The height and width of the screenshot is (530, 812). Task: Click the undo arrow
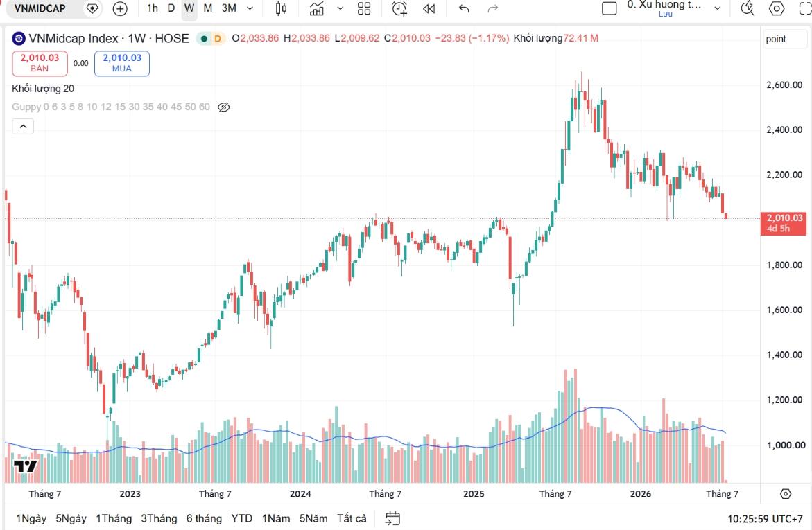click(464, 8)
